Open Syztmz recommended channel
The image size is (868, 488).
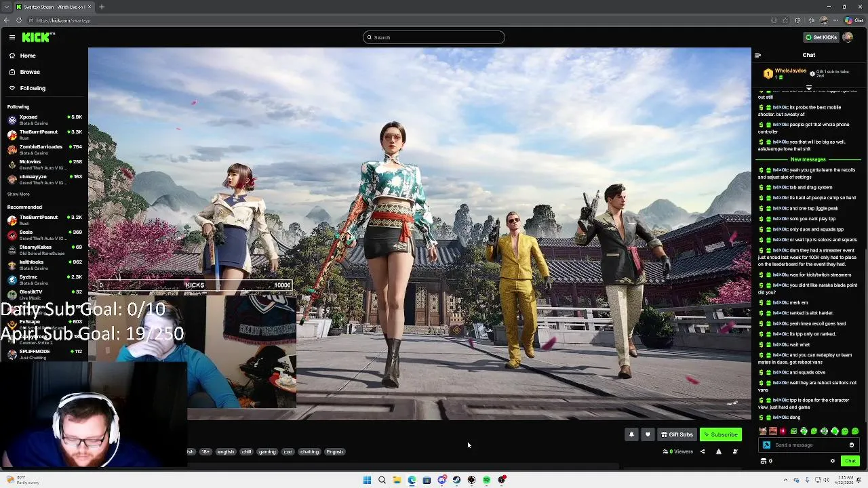point(44,279)
